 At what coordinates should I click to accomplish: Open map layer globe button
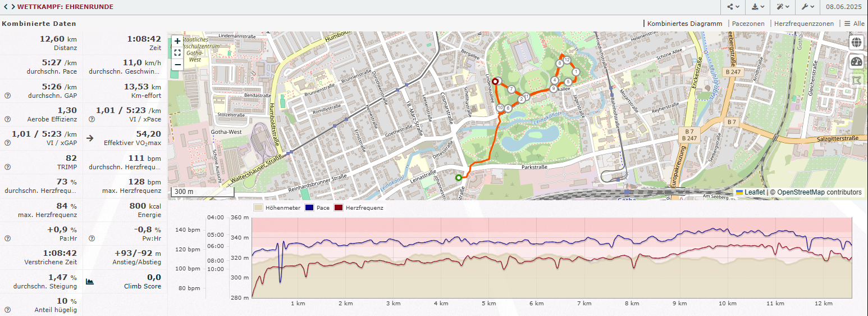[856, 43]
